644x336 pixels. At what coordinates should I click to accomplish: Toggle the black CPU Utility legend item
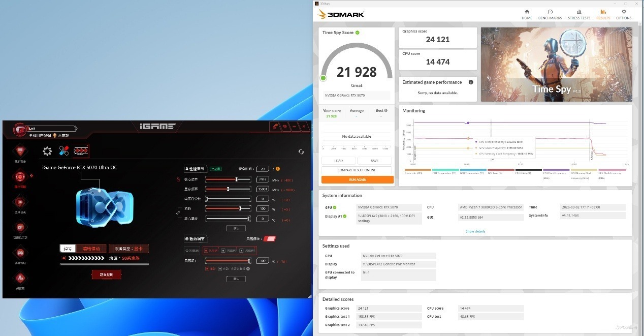click(x=529, y=172)
